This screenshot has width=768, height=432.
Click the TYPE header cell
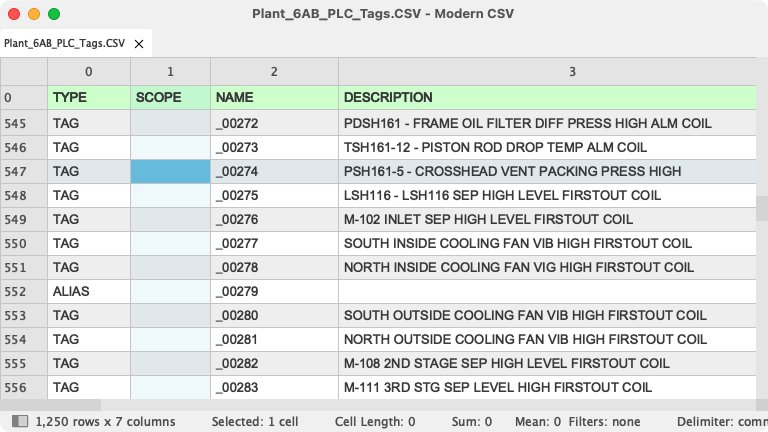tap(89, 97)
